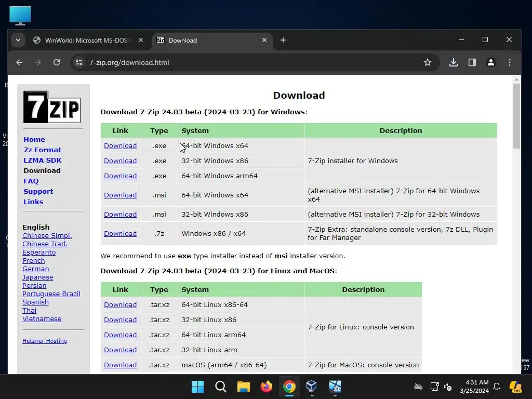Switch language to Portuguese Brazil
Screen dimensions: 532x399
51,294
